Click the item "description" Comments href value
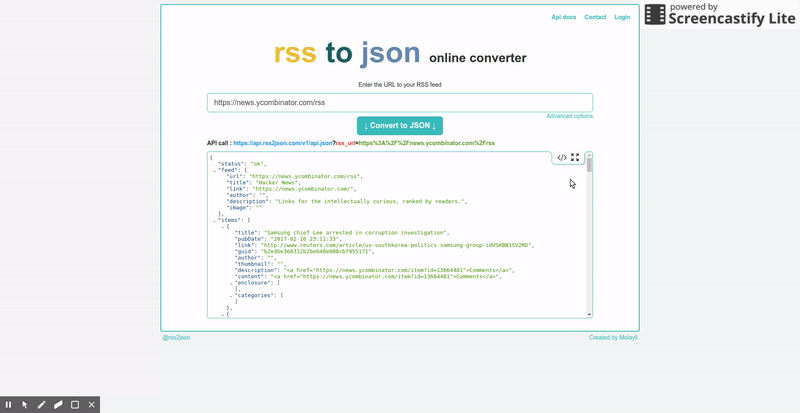 coord(398,271)
